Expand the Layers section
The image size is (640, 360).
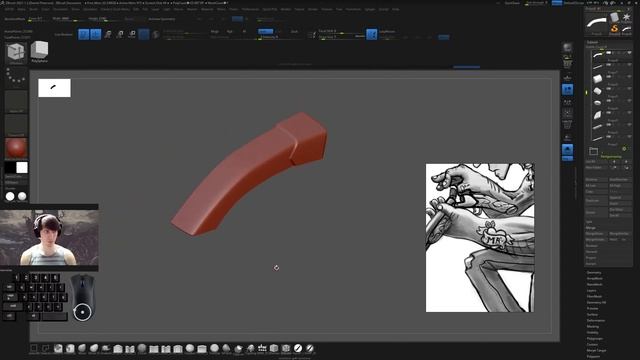(591, 291)
